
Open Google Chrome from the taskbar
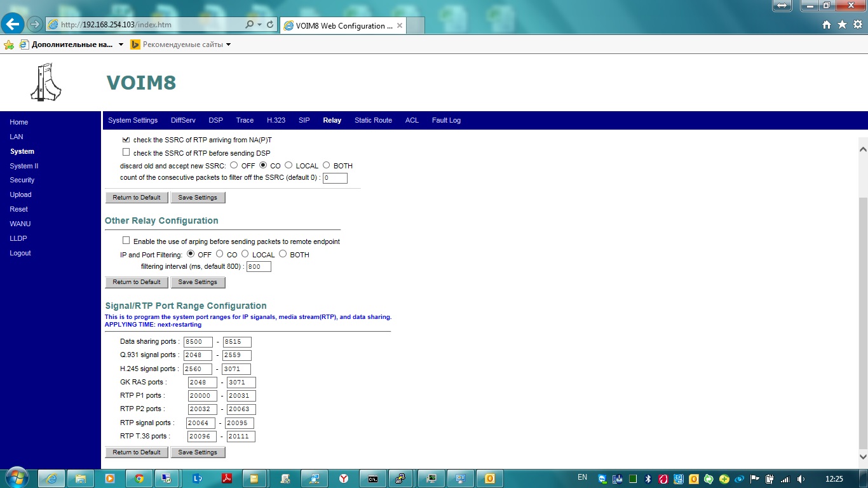click(139, 478)
